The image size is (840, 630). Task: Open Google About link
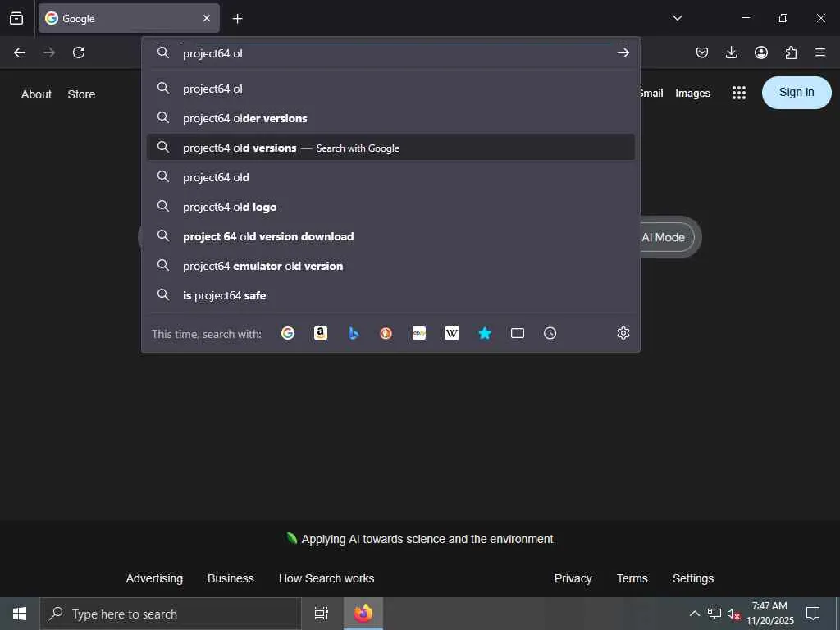(36, 94)
